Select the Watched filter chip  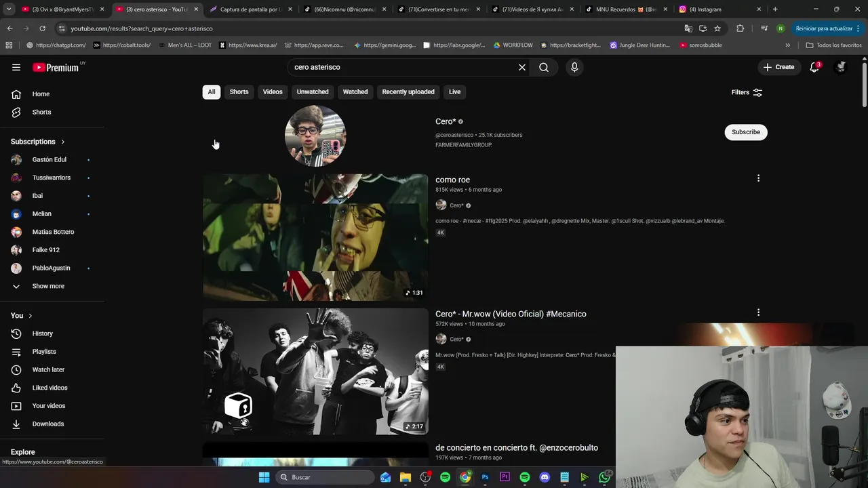tap(355, 92)
